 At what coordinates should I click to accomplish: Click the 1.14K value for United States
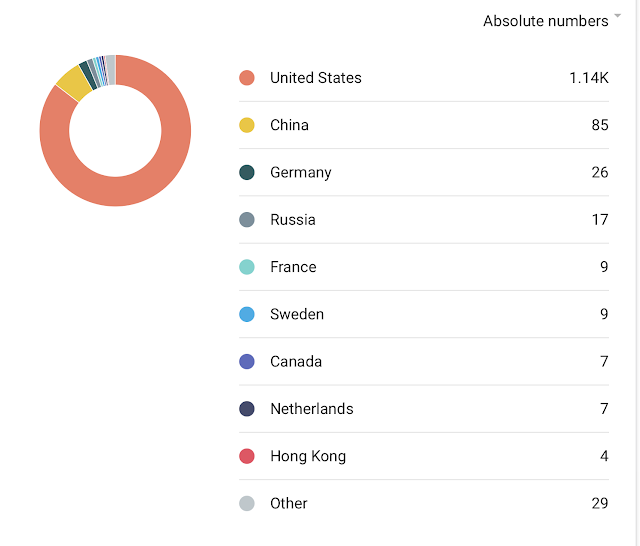pyautogui.click(x=589, y=78)
